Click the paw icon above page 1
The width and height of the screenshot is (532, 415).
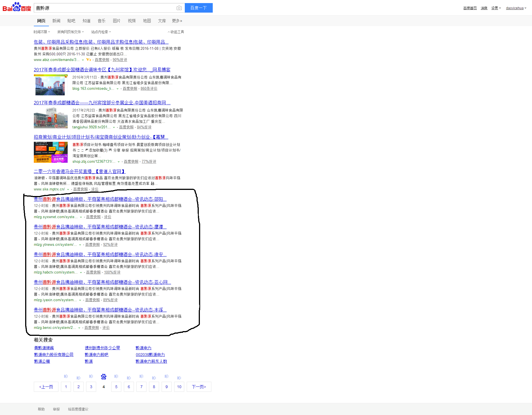[x=66, y=377]
